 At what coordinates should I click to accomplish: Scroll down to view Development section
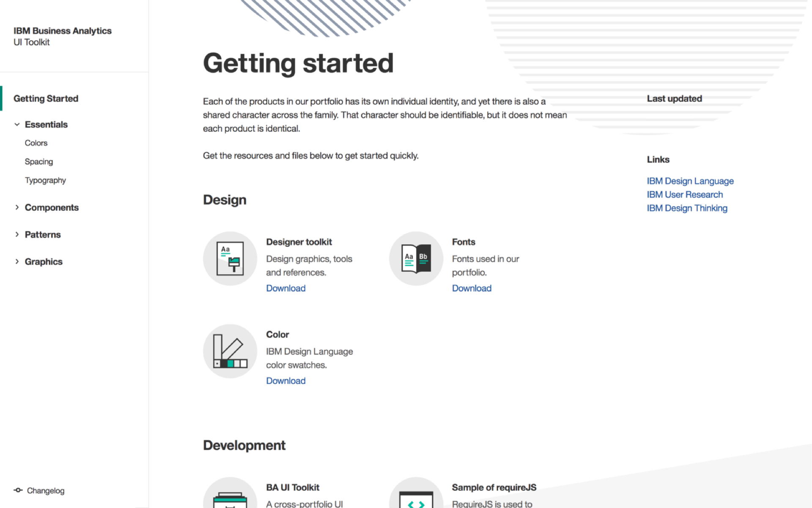click(x=243, y=445)
